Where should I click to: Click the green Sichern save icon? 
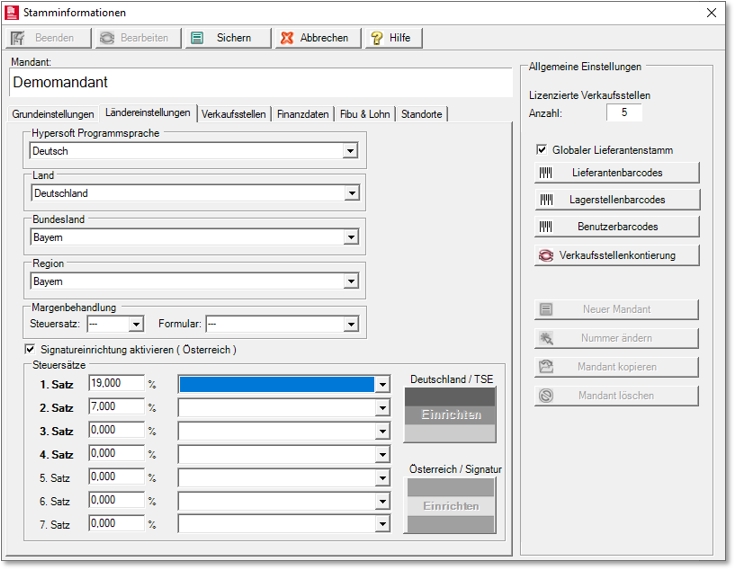pyautogui.click(x=197, y=38)
